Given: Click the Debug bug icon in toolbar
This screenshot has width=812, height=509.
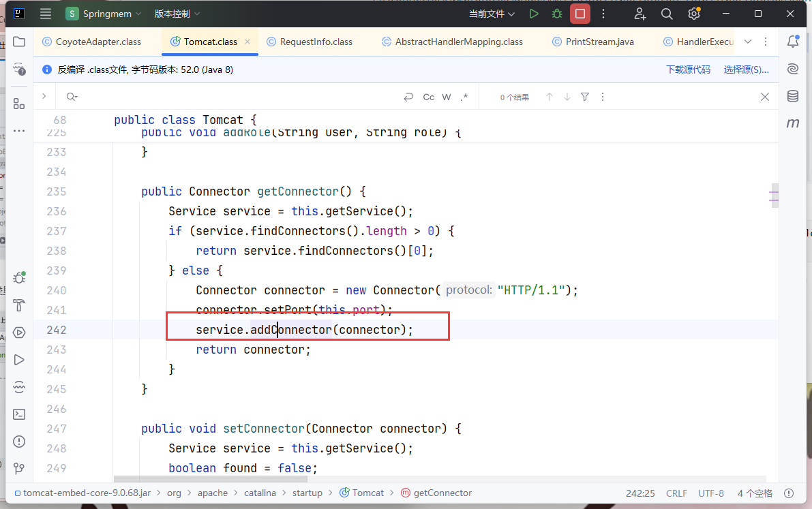Looking at the screenshot, I should [557, 14].
